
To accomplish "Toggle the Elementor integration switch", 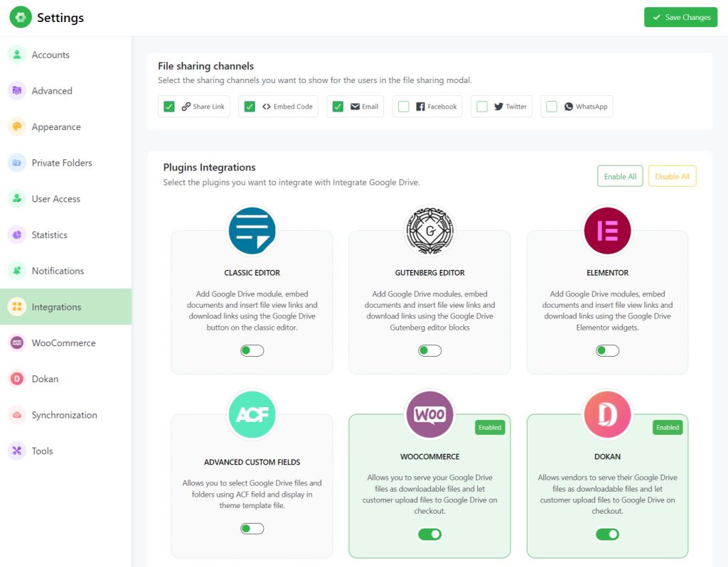I will click(x=607, y=350).
